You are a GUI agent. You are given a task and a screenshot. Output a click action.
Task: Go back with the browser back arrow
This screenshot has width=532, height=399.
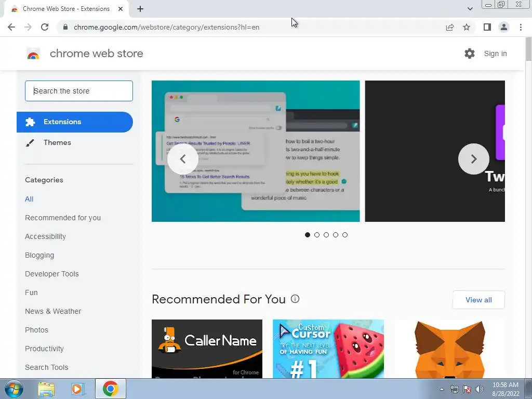(x=11, y=27)
